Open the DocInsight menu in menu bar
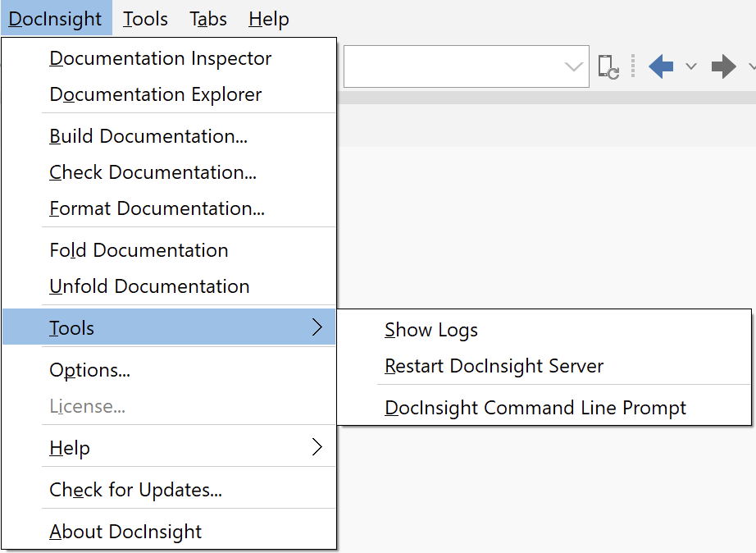Screen dimensions: 756x553 pyautogui.click(x=56, y=19)
